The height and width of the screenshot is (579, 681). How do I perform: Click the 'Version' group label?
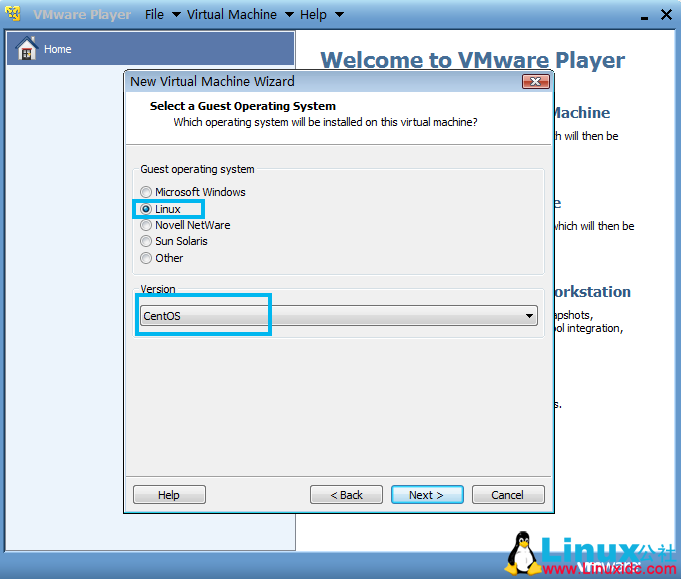158,289
